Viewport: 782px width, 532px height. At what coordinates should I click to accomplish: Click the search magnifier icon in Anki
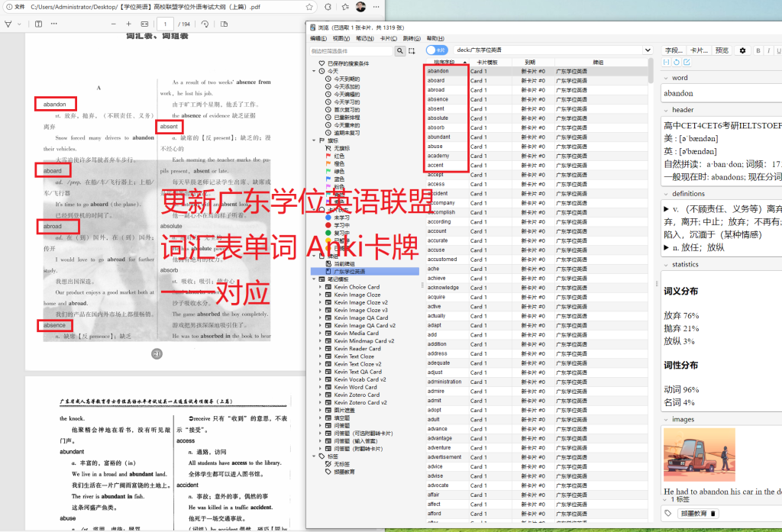pos(399,50)
